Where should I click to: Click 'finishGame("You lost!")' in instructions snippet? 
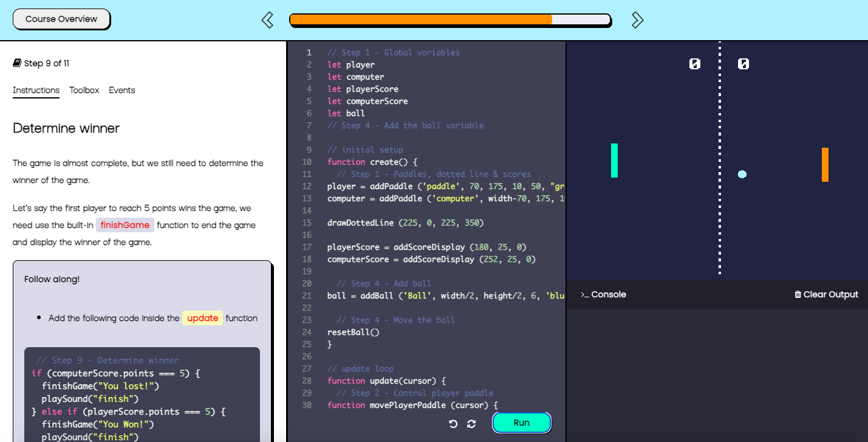(x=100, y=386)
